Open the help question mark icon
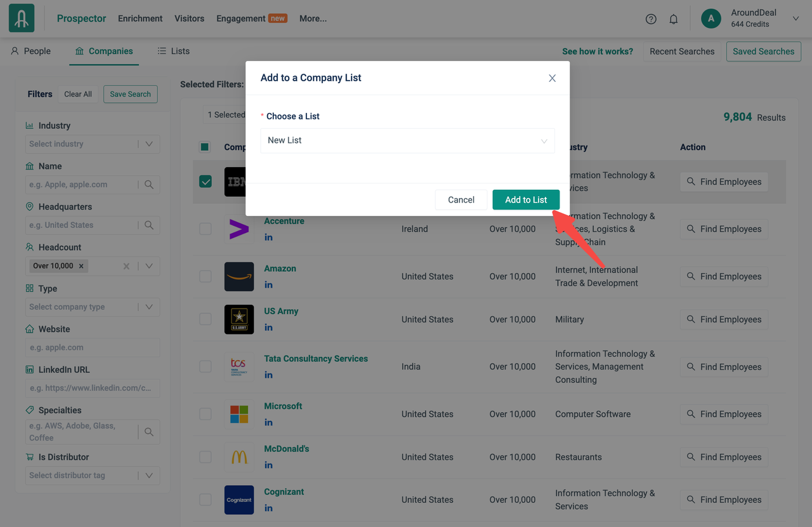Viewport: 812px width, 527px height. 651,19
